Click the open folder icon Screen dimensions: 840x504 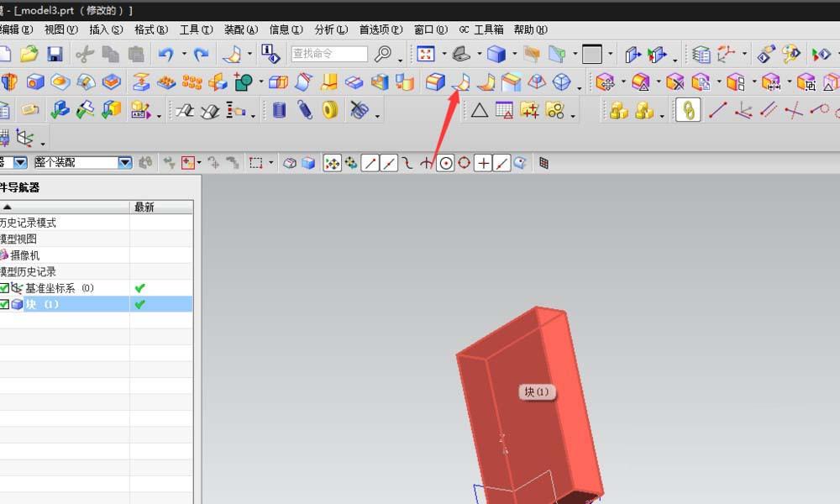coord(29,55)
